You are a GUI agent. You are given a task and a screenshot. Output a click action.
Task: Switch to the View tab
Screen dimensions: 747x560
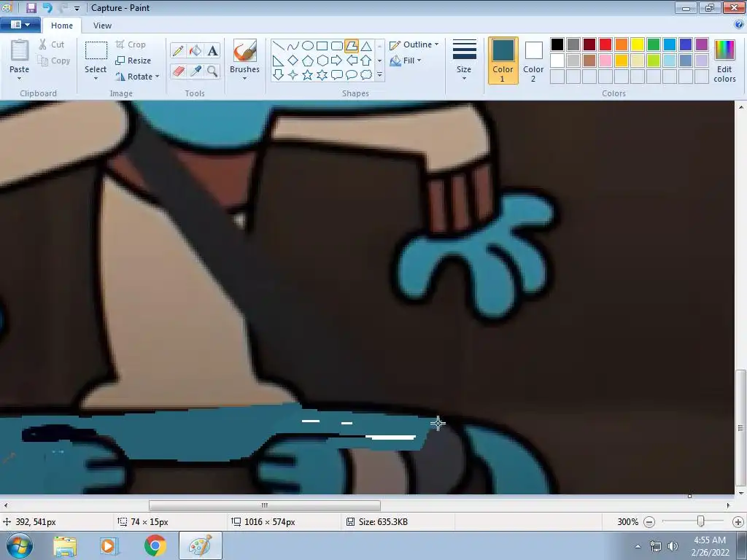point(102,26)
